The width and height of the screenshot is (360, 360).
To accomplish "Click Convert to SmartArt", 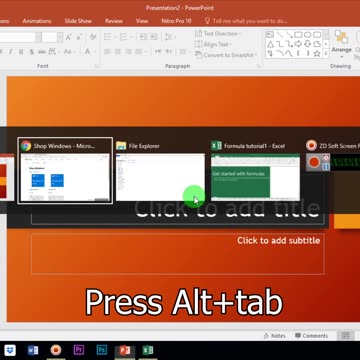I will pos(226,55).
